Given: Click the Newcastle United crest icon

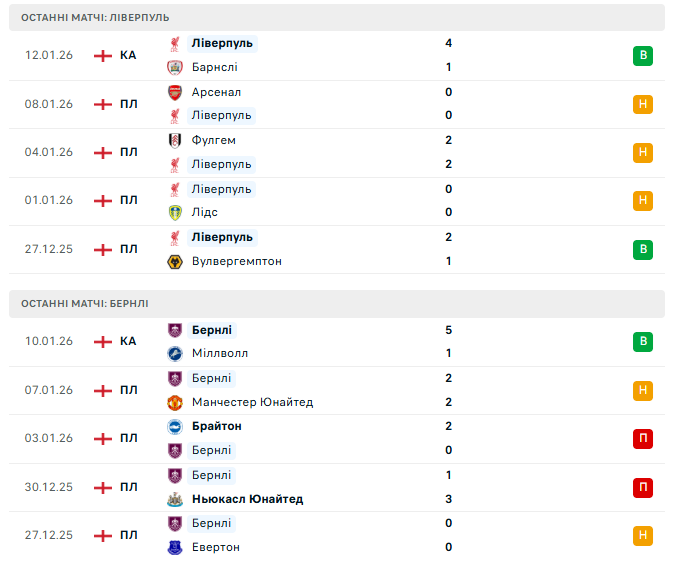Looking at the screenshot, I should pyautogui.click(x=174, y=499).
